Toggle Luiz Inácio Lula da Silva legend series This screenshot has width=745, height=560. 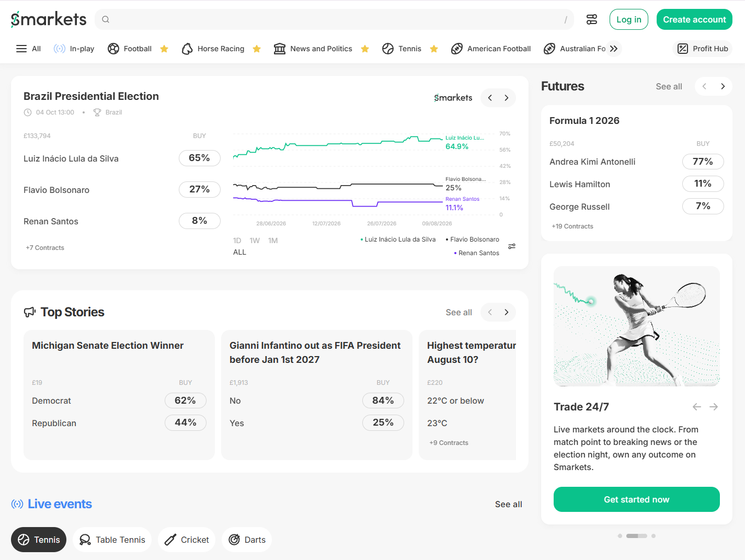coord(398,239)
